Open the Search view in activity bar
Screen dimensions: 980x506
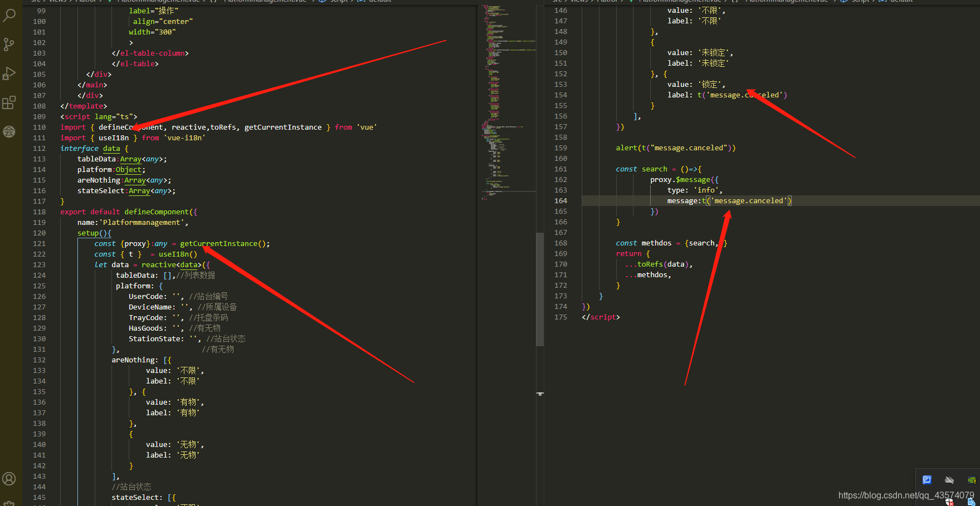click(9, 15)
